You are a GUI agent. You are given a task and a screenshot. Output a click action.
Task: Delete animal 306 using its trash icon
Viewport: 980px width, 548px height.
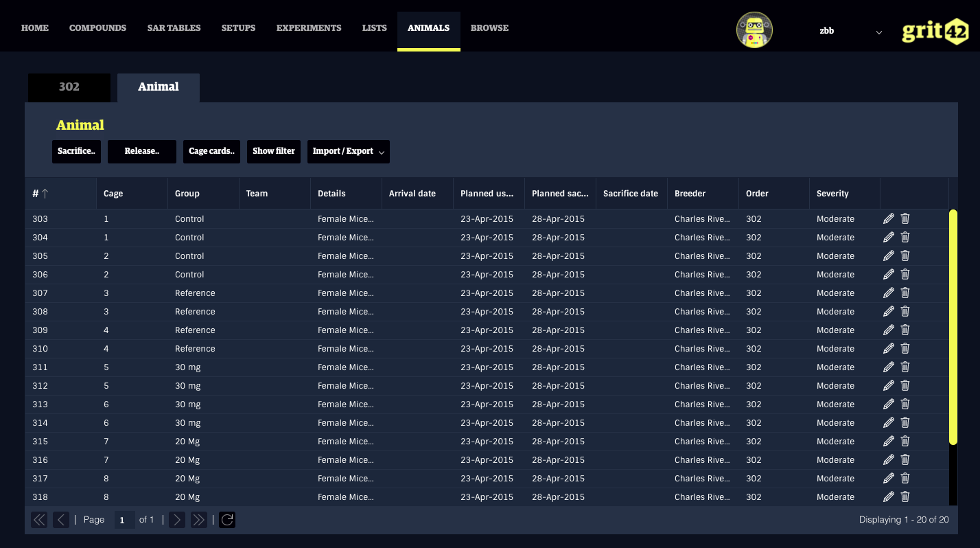905,274
